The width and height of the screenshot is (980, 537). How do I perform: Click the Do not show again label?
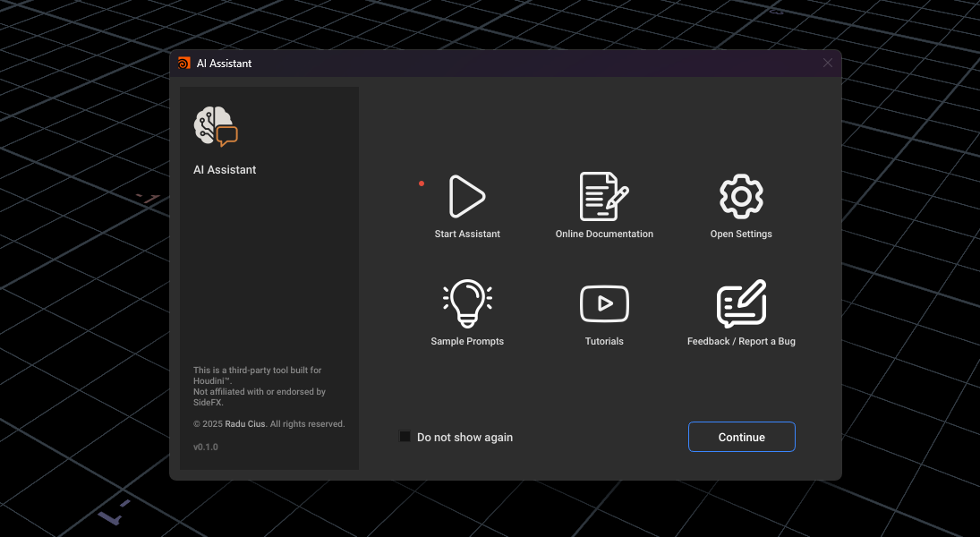465,438
